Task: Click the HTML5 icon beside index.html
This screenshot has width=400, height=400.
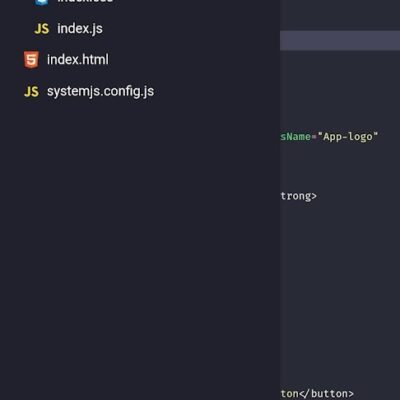Action: 31,60
